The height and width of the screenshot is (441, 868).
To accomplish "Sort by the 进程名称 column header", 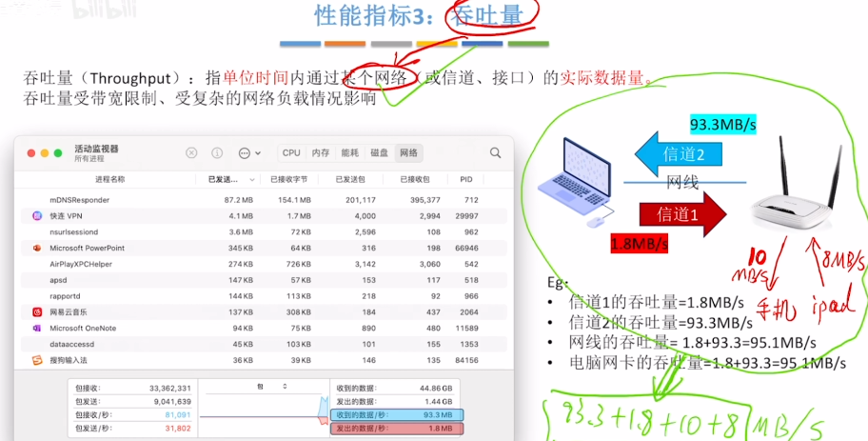I will pos(109,179).
